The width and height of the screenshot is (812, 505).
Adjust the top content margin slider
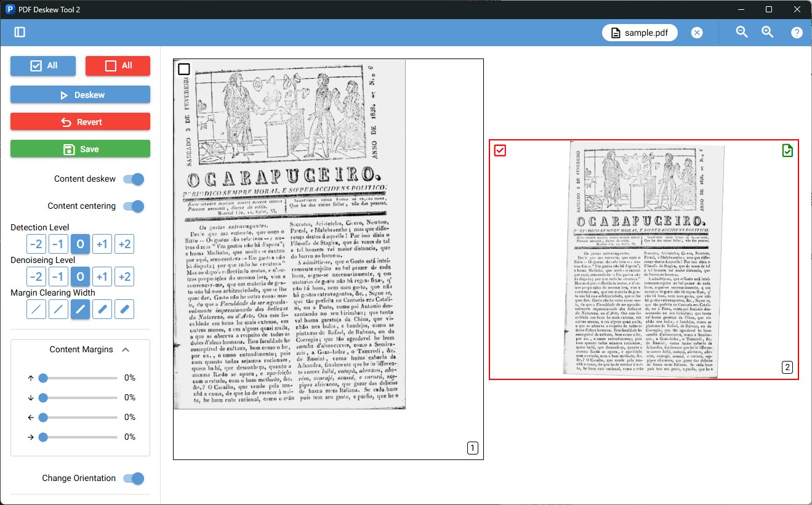click(42, 378)
